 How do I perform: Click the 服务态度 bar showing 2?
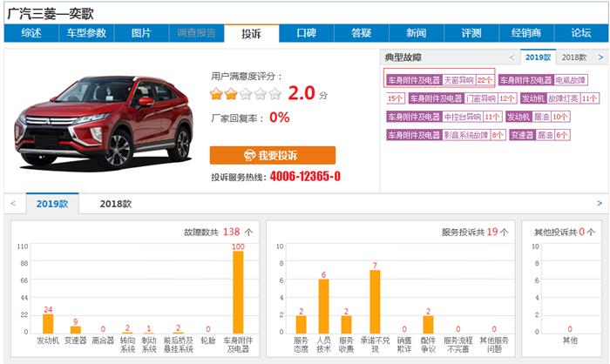click(302, 324)
